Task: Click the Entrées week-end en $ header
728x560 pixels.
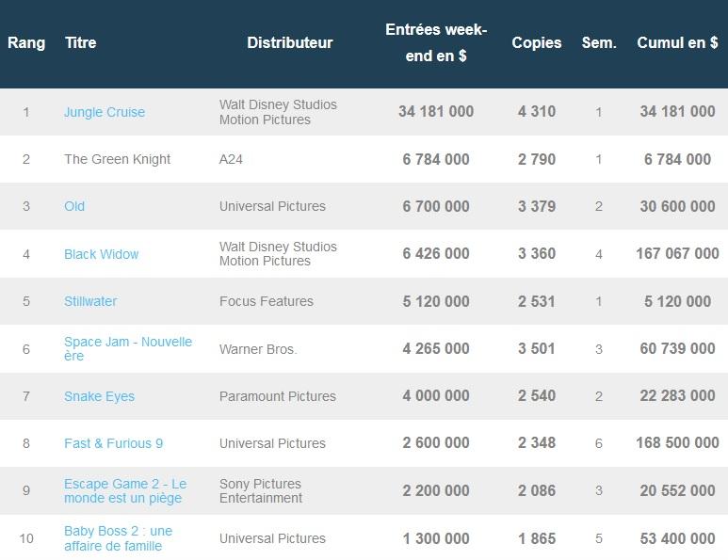Action: pos(436,42)
